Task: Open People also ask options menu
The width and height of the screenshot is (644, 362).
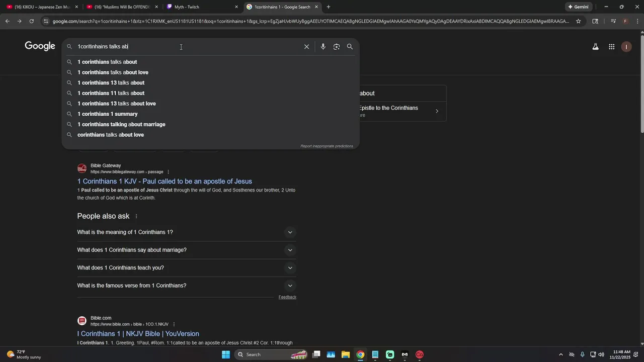Action: click(x=136, y=216)
